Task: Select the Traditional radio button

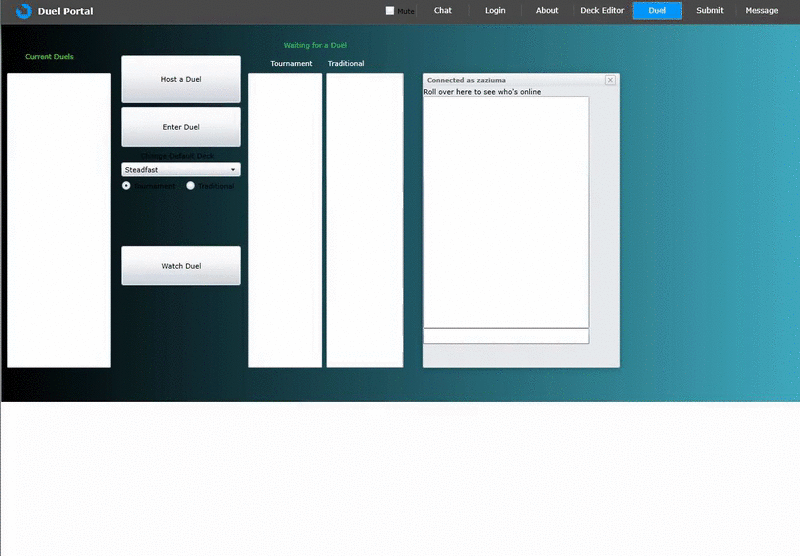Action: (190, 186)
